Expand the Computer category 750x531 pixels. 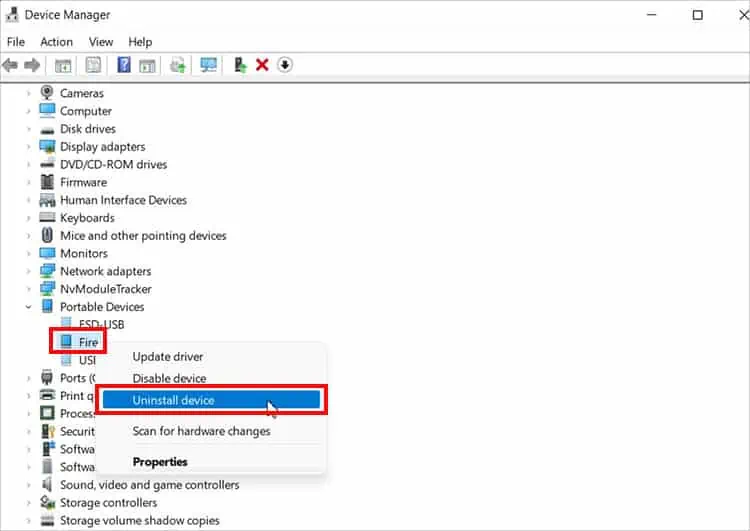(28, 111)
